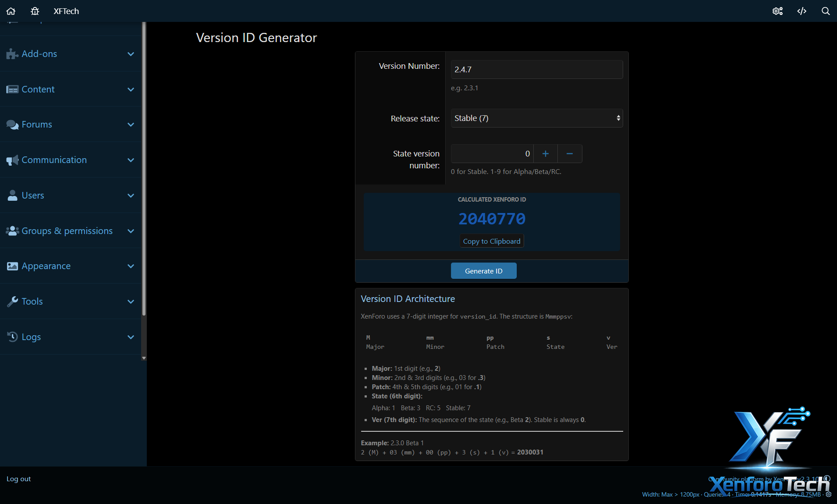Click Copy to Clipboard button
837x504 pixels.
(492, 241)
